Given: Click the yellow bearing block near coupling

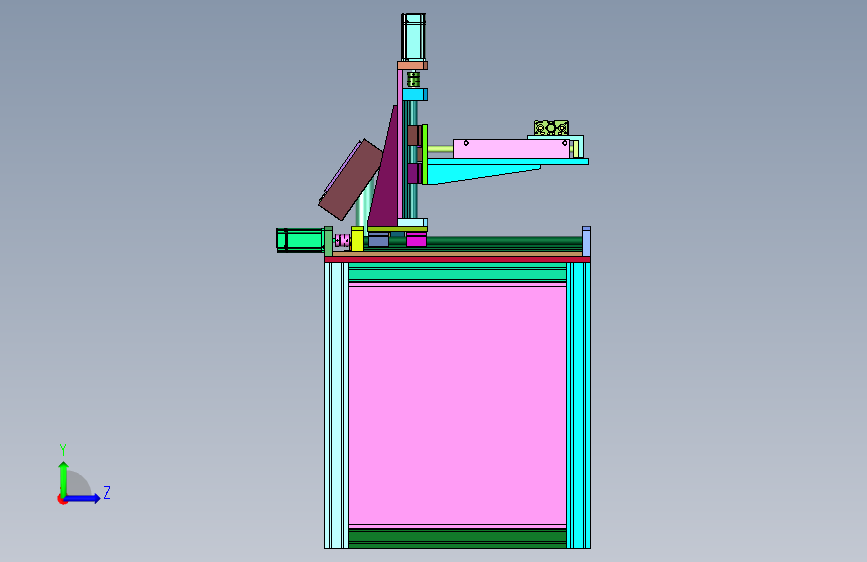Looking at the screenshot, I should [357, 239].
